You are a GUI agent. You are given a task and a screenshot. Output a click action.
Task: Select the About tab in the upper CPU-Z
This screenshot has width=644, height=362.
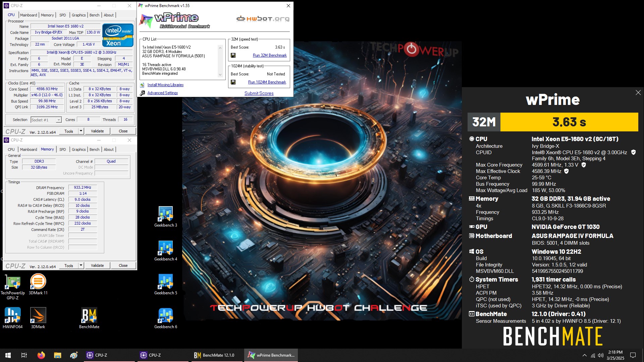109,15
